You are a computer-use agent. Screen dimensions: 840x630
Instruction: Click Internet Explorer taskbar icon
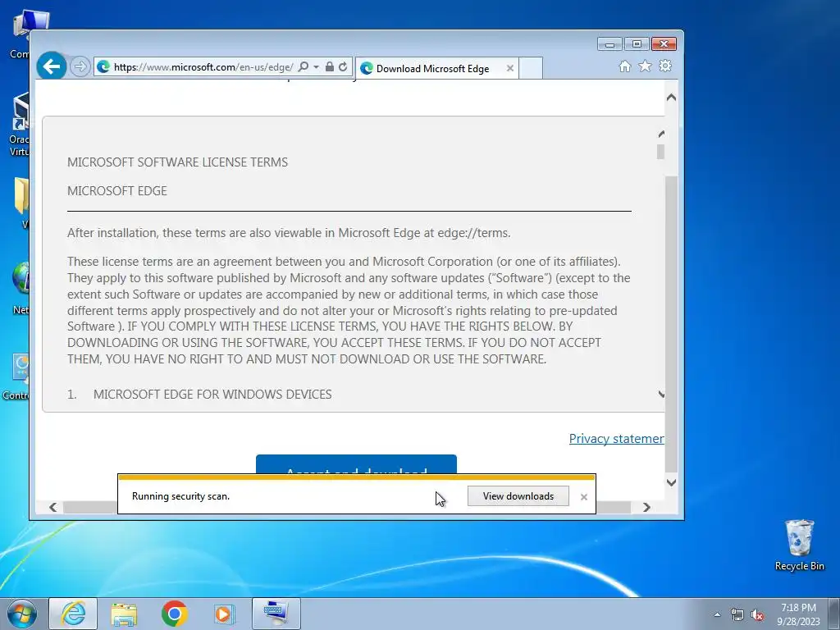[x=73, y=614]
